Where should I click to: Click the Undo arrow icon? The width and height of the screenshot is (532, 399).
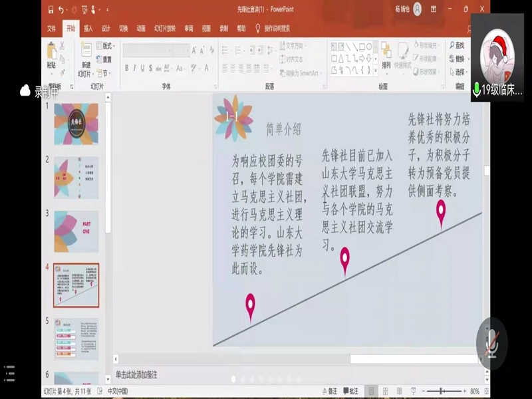(x=61, y=9)
